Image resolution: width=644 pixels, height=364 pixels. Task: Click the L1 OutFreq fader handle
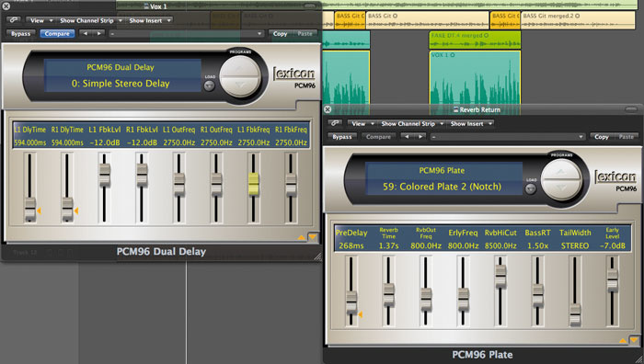pos(179,184)
